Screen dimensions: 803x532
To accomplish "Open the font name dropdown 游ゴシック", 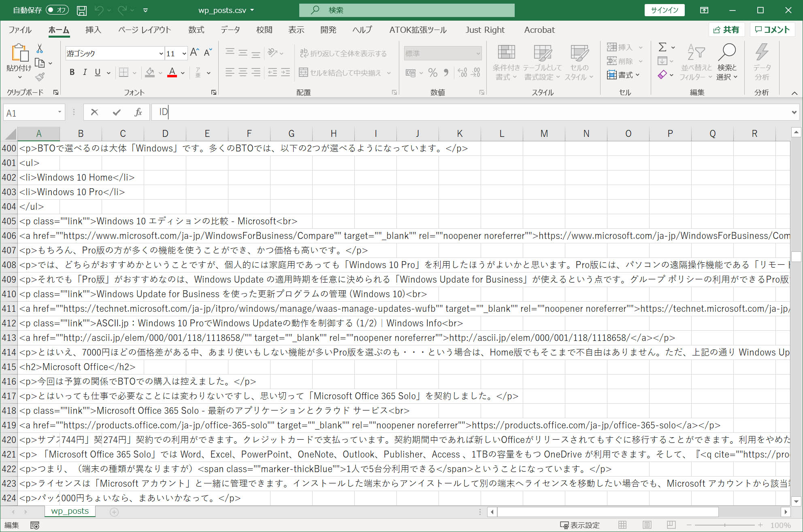I will 161,53.
